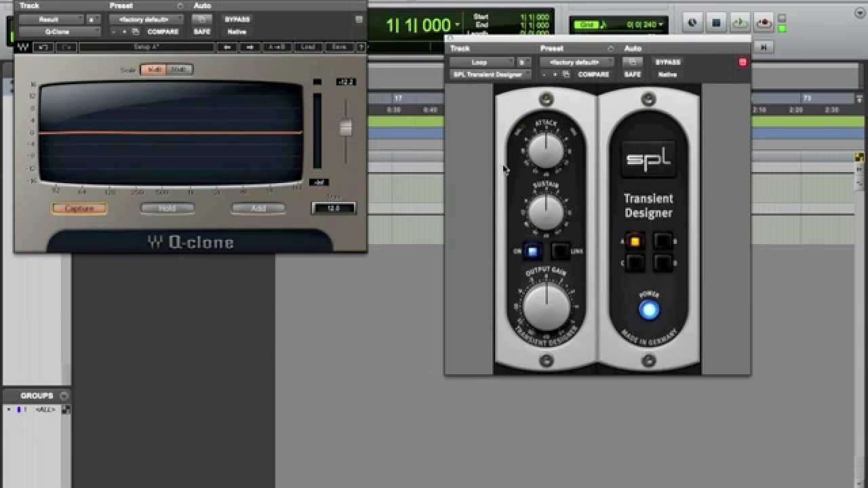Click the Undo arrow in Q-Clone toolbar
Screen dimensions: 868x488
(43, 47)
